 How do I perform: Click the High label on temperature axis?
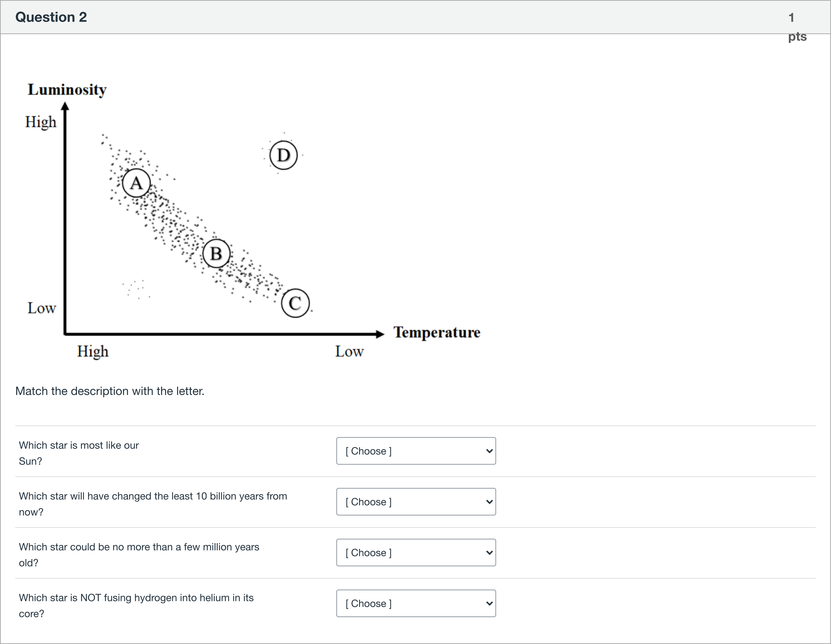pos(93,351)
